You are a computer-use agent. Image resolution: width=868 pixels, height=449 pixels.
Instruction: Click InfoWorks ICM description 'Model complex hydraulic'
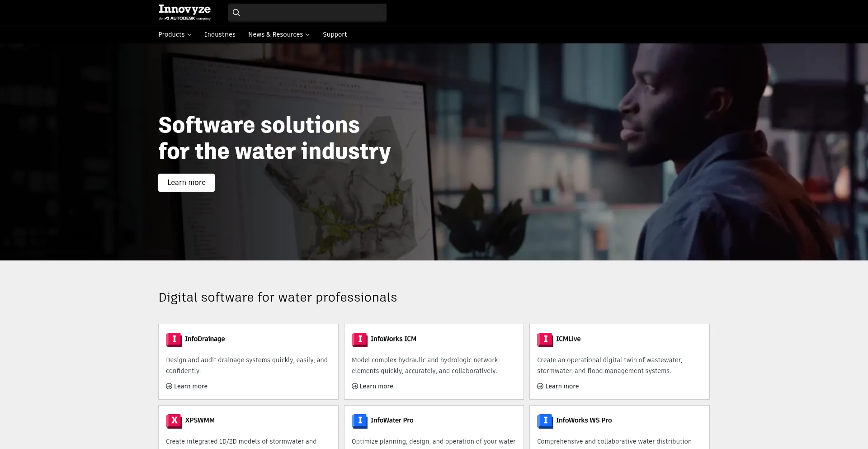point(425,365)
